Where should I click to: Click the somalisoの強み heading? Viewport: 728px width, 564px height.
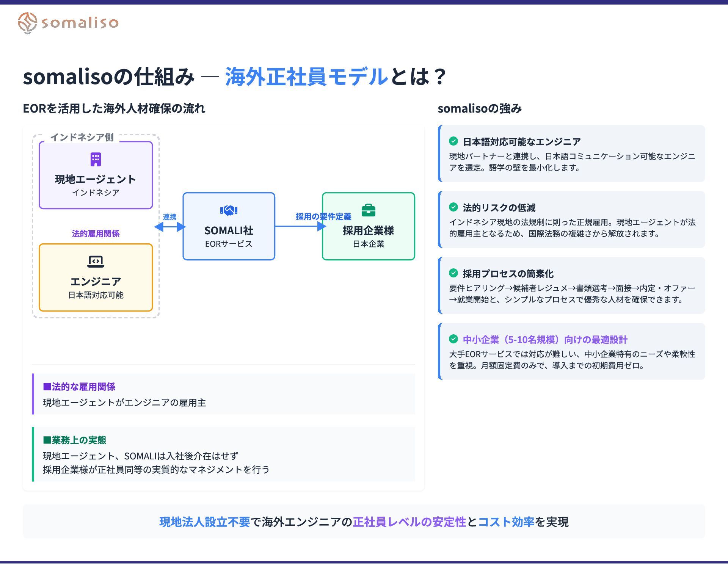[x=480, y=108]
